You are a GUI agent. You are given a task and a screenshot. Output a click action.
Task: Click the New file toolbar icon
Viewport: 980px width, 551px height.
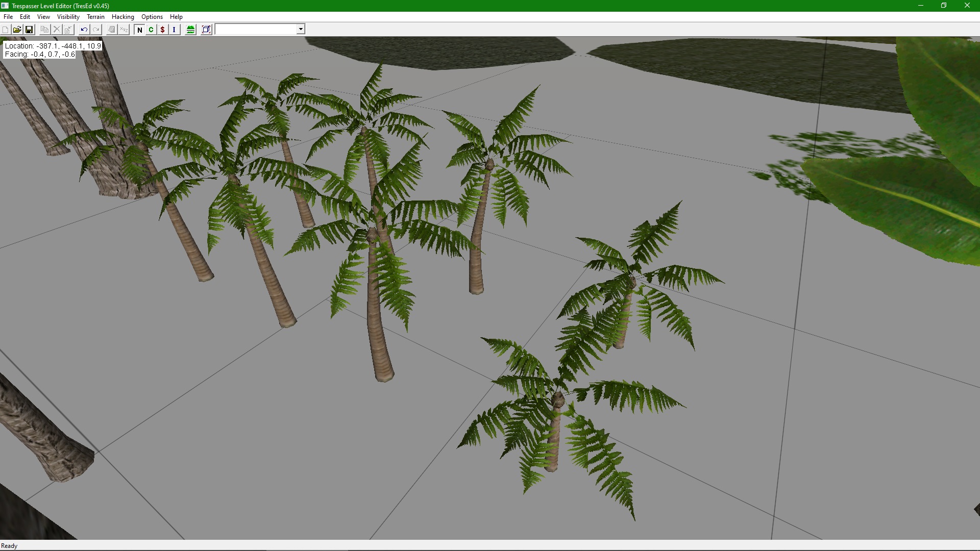(x=5, y=30)
